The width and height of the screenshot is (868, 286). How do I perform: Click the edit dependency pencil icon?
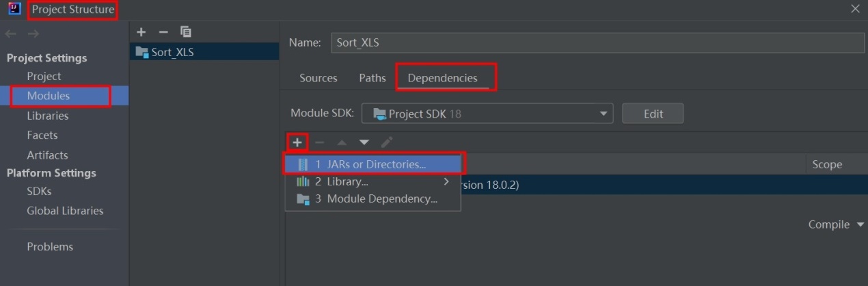pyautogui.click(x=387, y=142)
